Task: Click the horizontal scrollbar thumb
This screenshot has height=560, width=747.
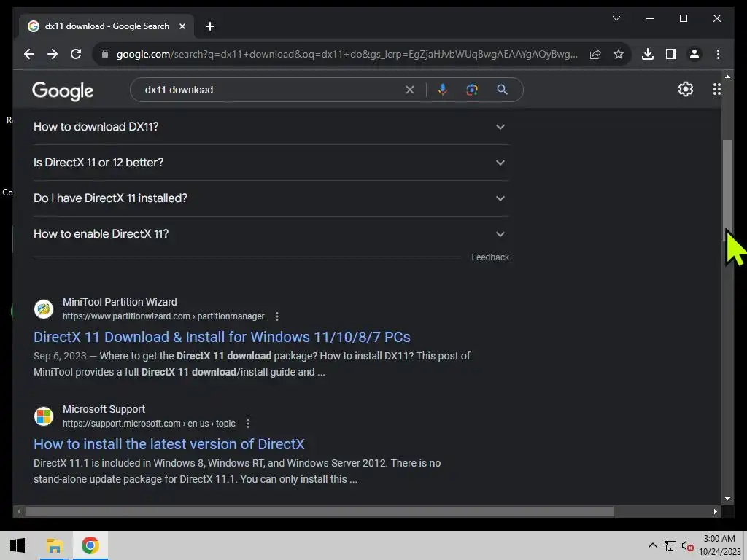Action: (x=320, y=511)
